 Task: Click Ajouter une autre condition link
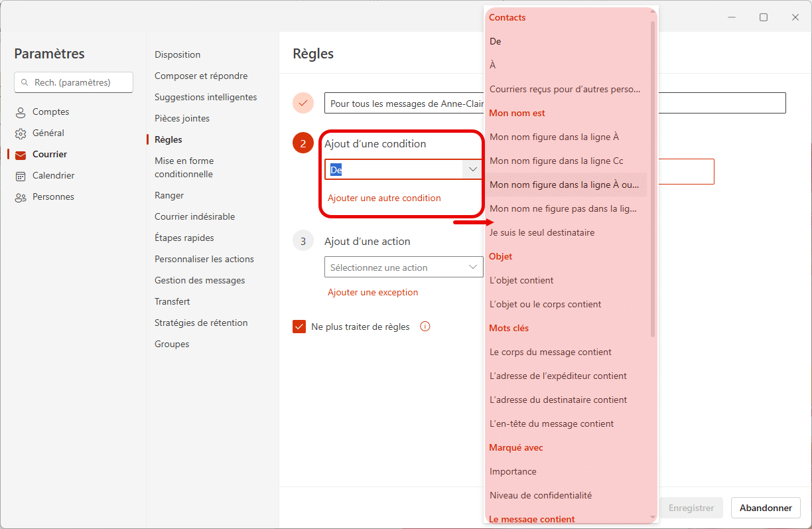pyautogui.click(x=384, y=198)
